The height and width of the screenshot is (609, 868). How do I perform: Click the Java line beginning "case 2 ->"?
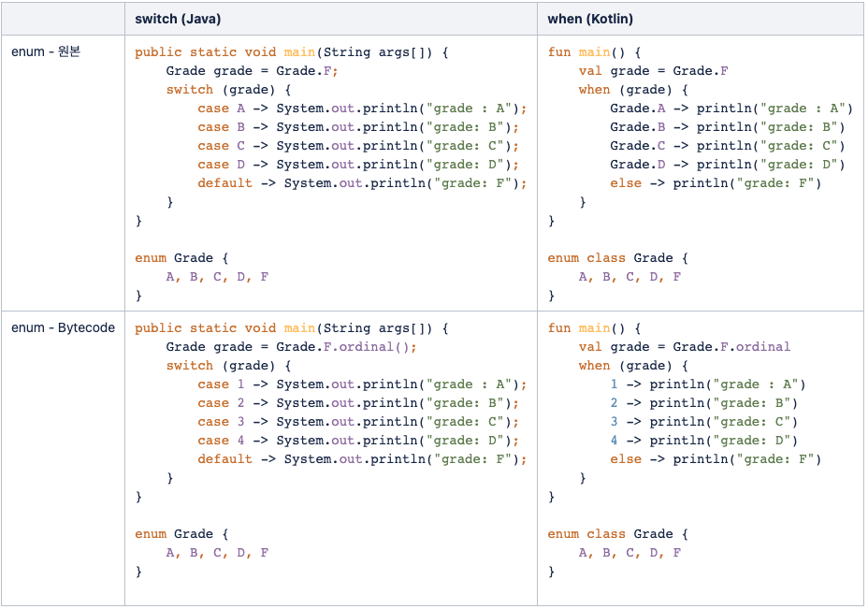358,403
